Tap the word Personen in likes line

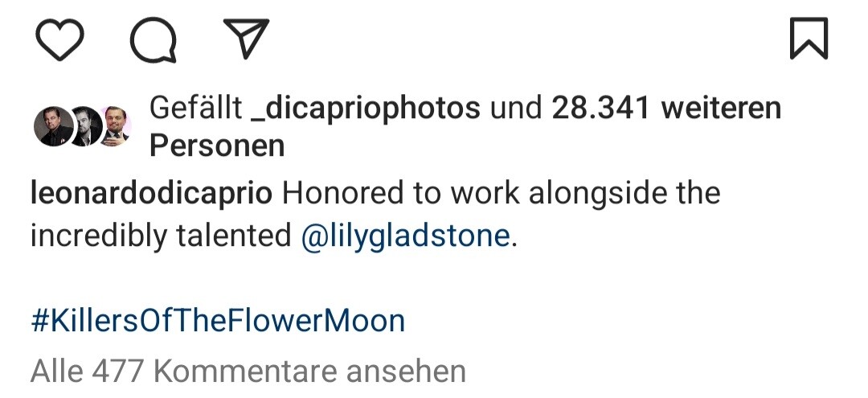coord(217,146)
